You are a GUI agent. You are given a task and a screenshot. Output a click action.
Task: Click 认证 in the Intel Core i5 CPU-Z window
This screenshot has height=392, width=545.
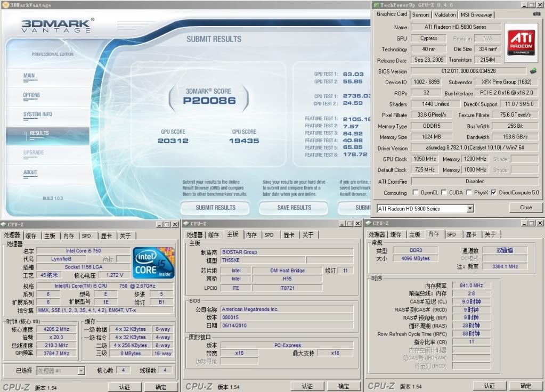point(125,387)
